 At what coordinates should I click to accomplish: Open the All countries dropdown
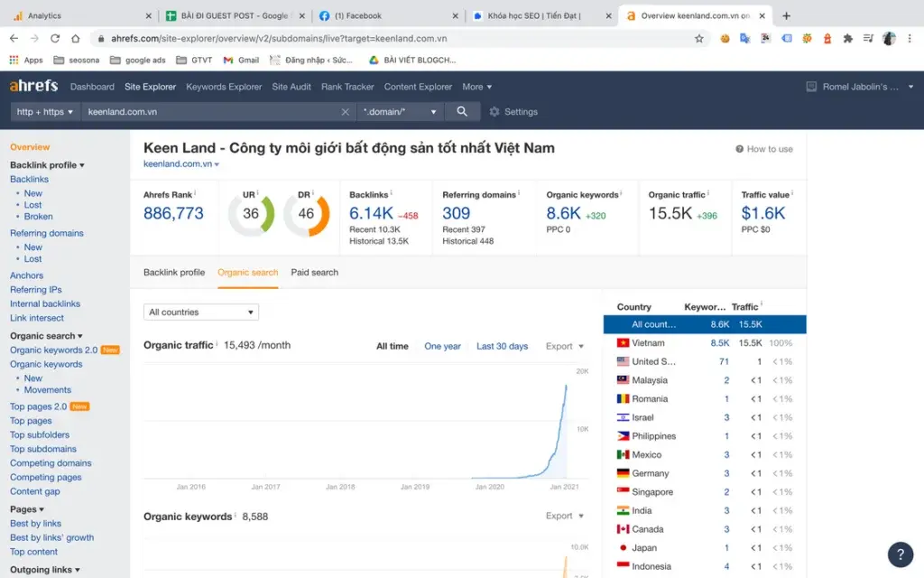[x=200, y=312]
